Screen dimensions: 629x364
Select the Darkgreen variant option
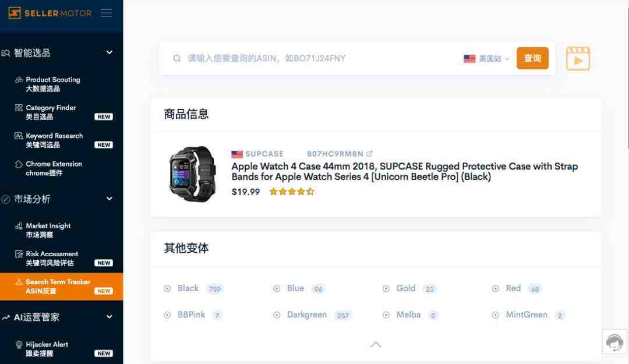tap(307, 314)
